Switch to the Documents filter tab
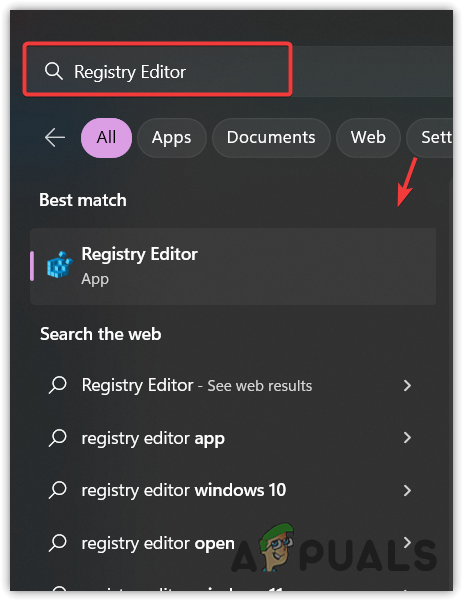Viewport: 463px width, 601px height. (271, 138)
